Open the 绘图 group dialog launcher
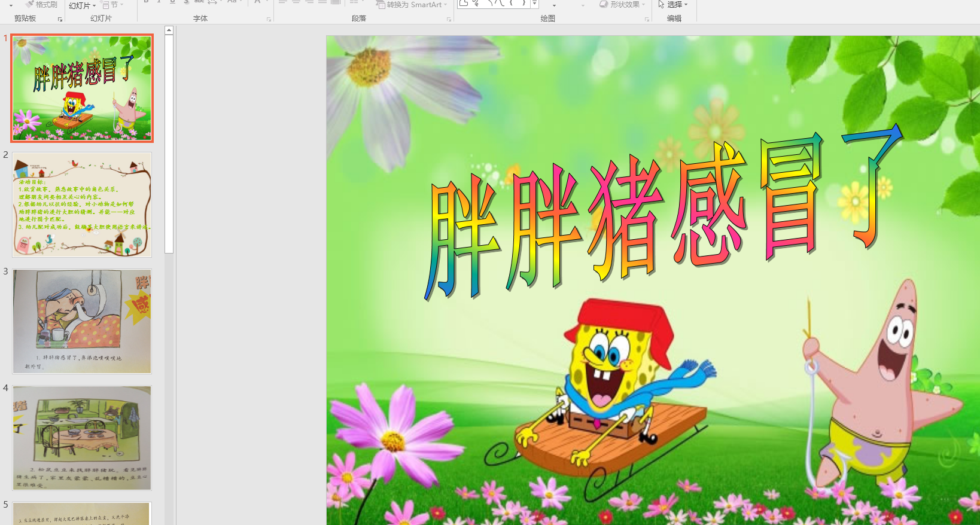This screenshot has width=980, height=525. pyautogui.click(x=647, y=19)
